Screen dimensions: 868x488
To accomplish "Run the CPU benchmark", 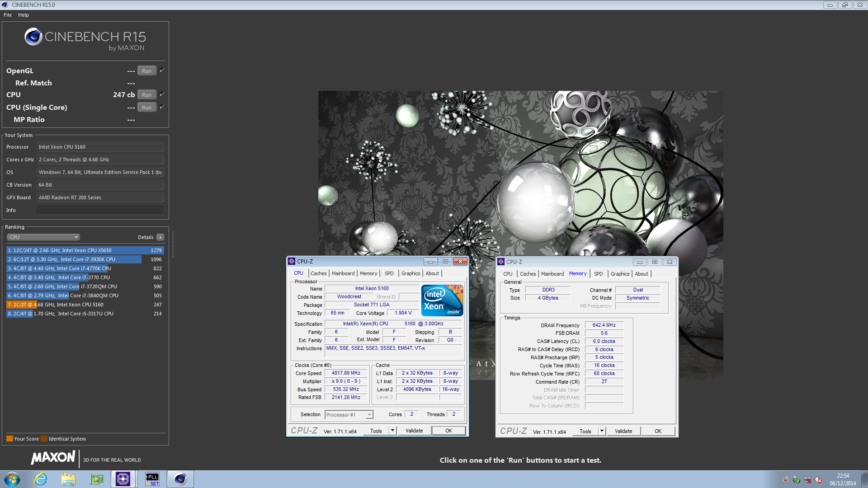I will pos(147,95).
